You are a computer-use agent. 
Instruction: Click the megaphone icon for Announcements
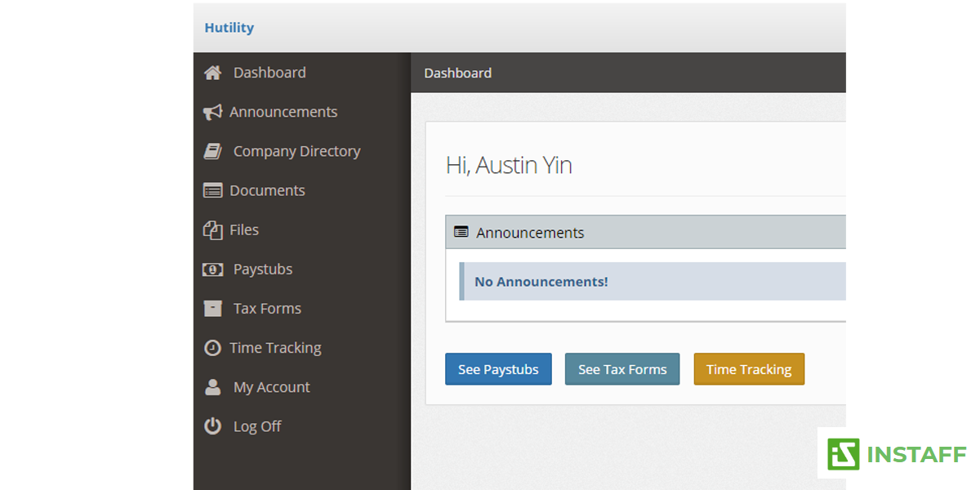click(x=212, y=112)
